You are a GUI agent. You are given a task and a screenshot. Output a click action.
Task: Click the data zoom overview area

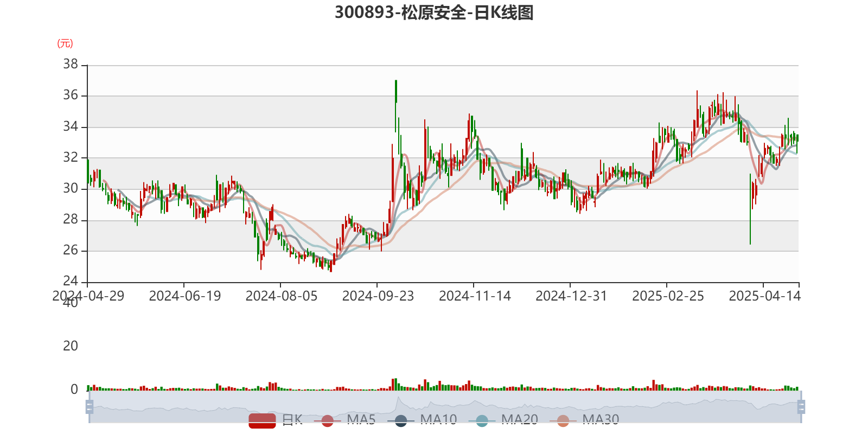click(x=445, y=407)
